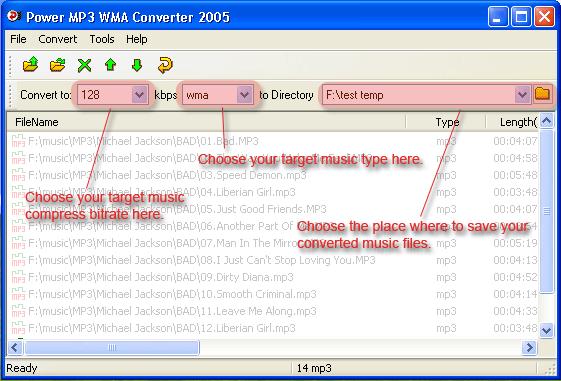The height and width of the screenshot is (381, 561).
Task: Click the browse folder icon beside directory
Action: tap(542, 94)
